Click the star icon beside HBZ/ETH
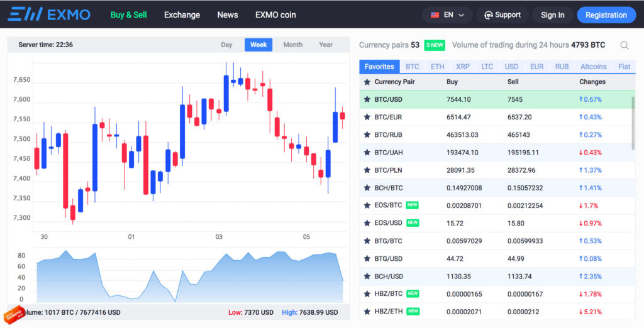 pos(367,312)
